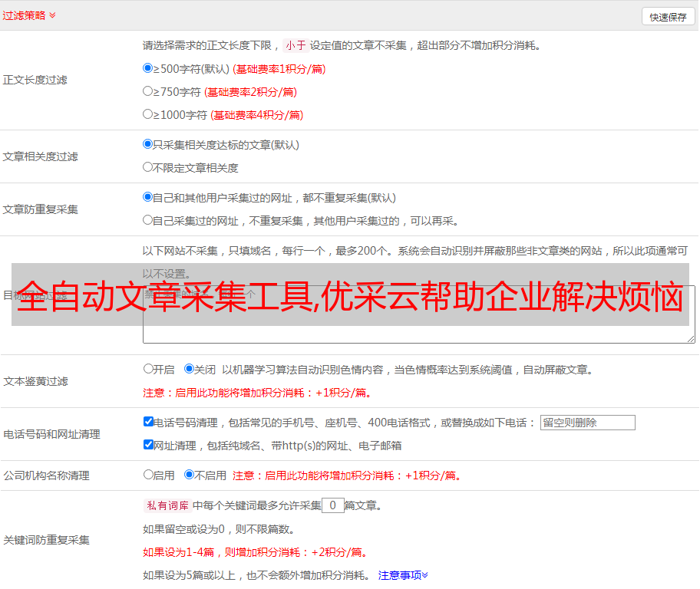Image resolution: width=700 pixels, height=589 pixels.
Task: Select 关闭 for 文本鉴黄过滤
Action: 190,369
